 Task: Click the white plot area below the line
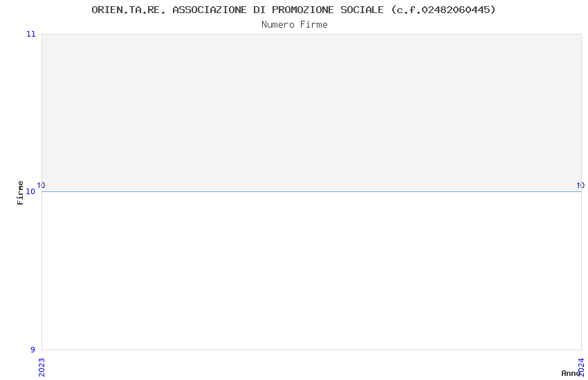(x=311, y=271)
